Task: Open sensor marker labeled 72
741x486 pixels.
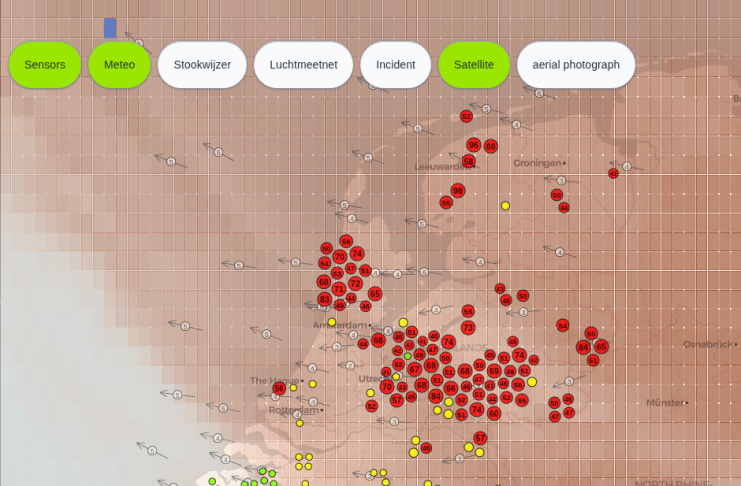Action: point(355,284)
